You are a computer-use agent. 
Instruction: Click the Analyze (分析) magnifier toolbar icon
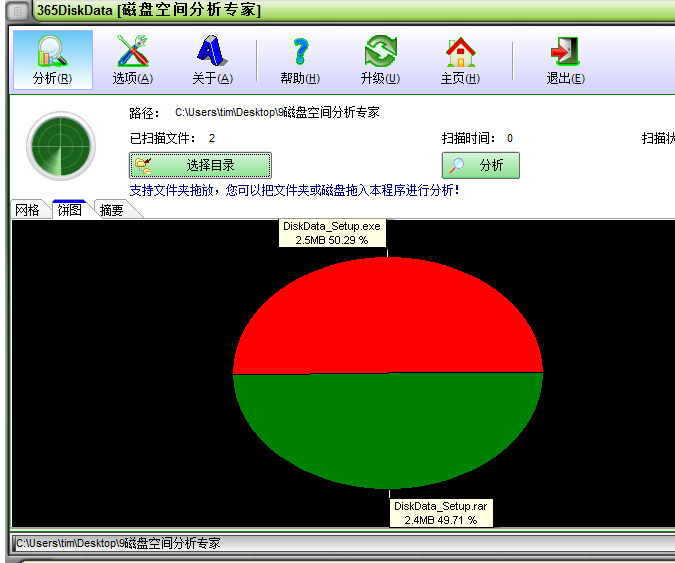pos(52,52)
